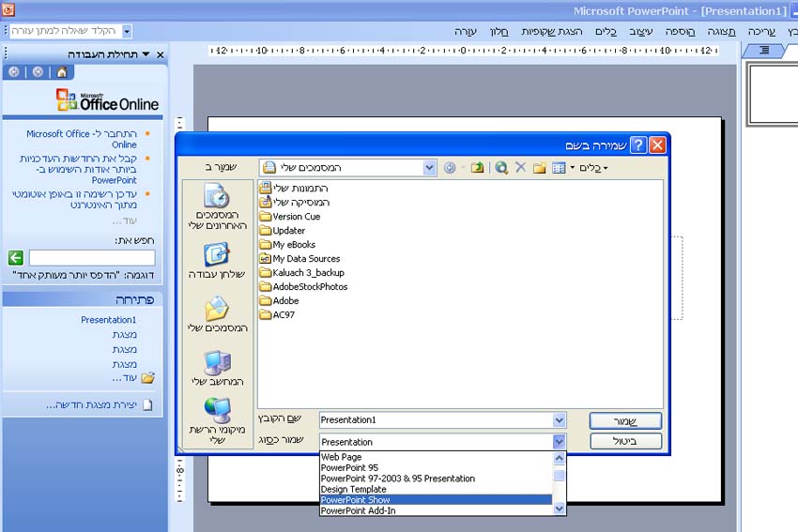Click Create a new presentation link

pos(91,405)
